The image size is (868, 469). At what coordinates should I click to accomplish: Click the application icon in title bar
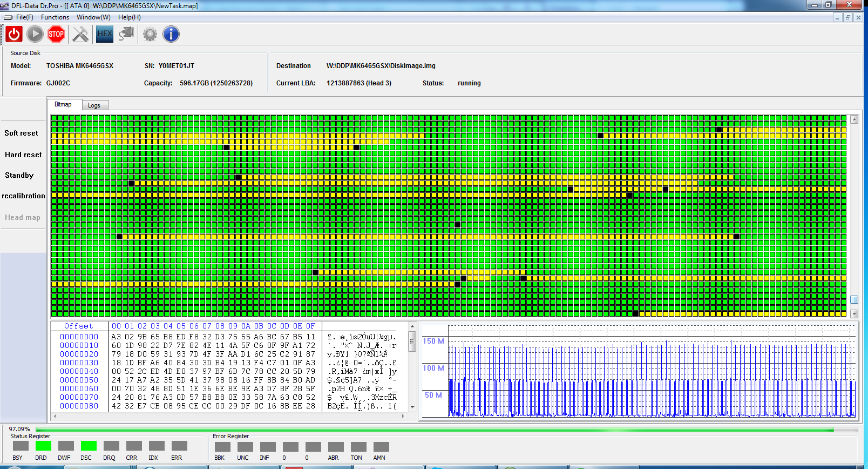point(4,5)
